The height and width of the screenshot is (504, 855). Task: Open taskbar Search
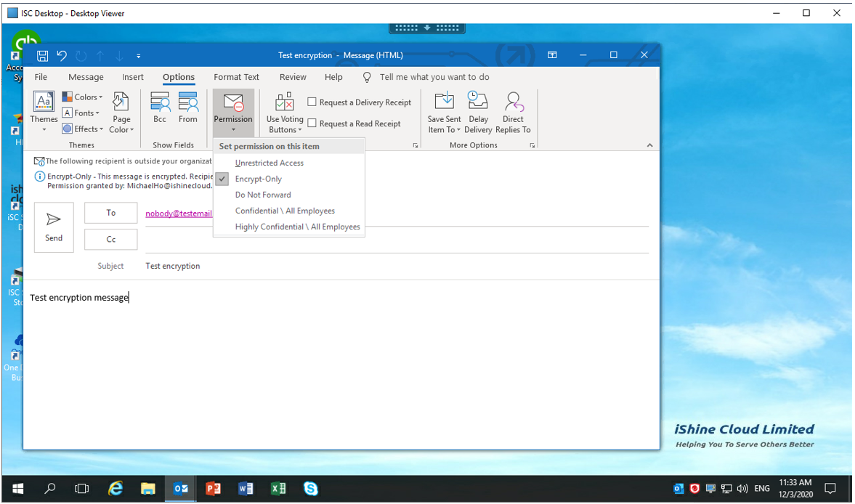click(x=49, y=489)
